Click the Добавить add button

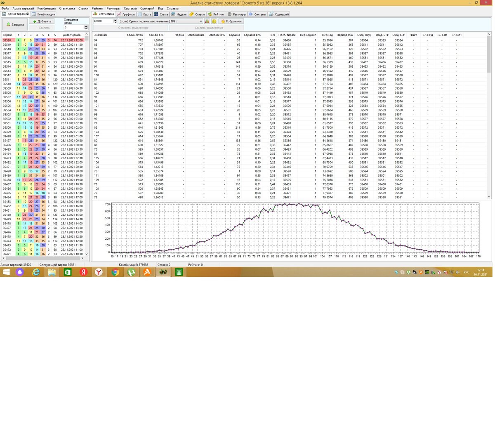(42, 21)
